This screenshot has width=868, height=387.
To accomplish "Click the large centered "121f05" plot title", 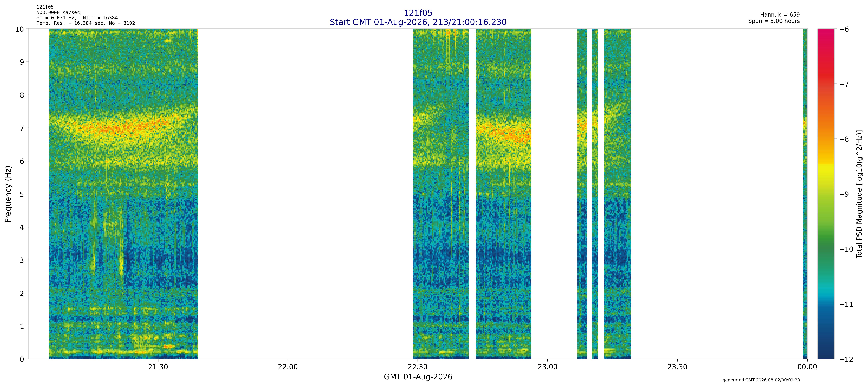I will (418, 13).
